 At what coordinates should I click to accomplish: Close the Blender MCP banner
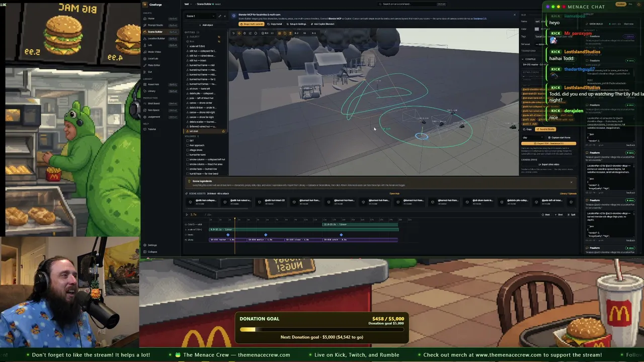514,15
